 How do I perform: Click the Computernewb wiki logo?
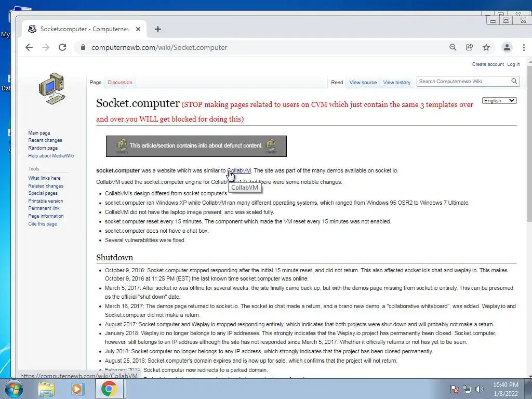(52, 88)
